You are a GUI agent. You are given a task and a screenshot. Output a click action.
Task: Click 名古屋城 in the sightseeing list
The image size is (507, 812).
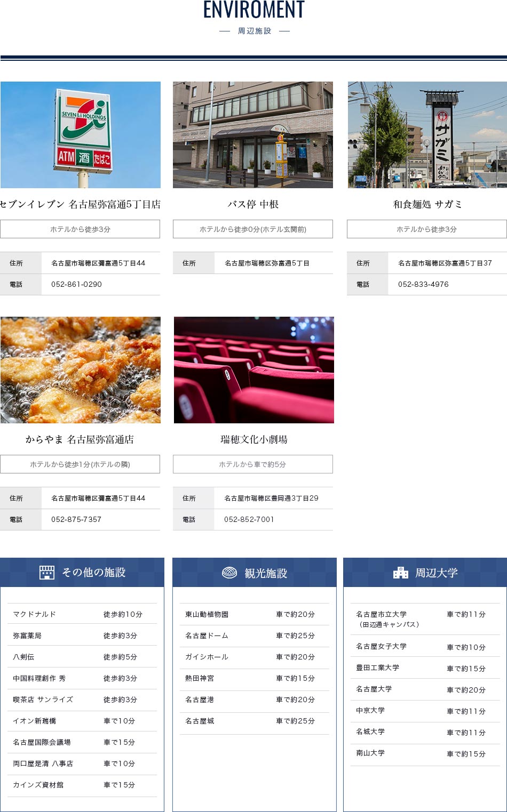[x=200, y=721]
